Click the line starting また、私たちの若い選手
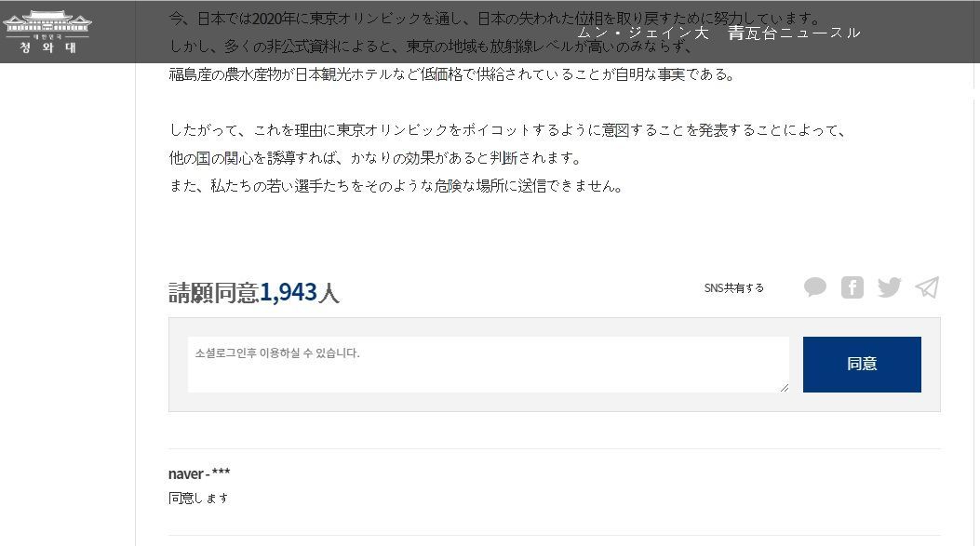980x546 pixels. click(396, 185)
